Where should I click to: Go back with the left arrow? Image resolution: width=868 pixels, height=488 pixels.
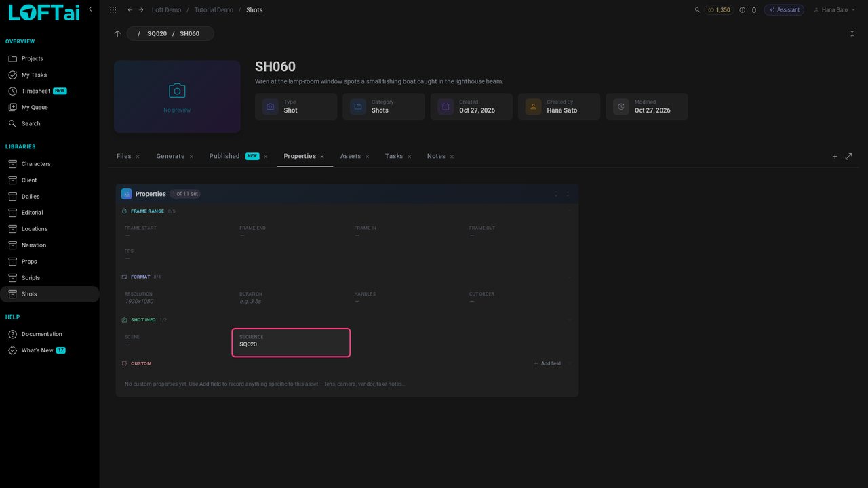(x=130, y=10)
